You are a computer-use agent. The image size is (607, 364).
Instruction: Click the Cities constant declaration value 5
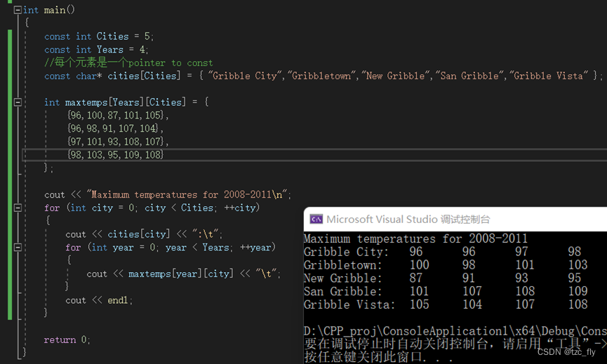pos(147,36)
